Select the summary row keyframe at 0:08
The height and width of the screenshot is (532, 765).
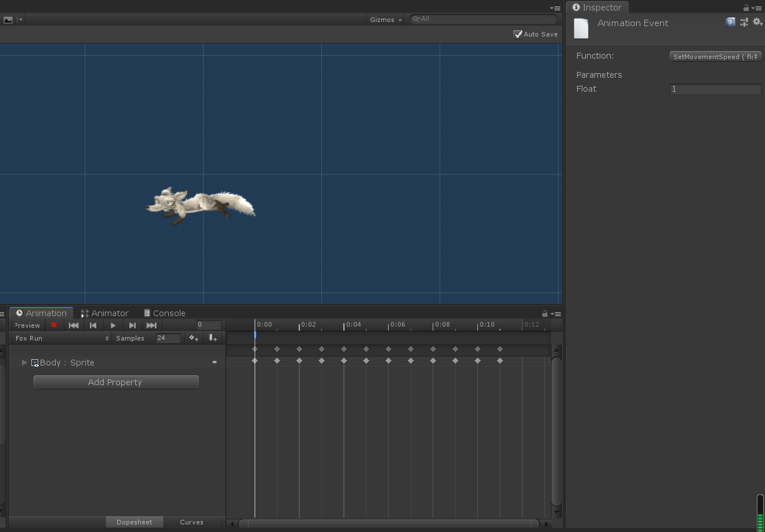433,349
